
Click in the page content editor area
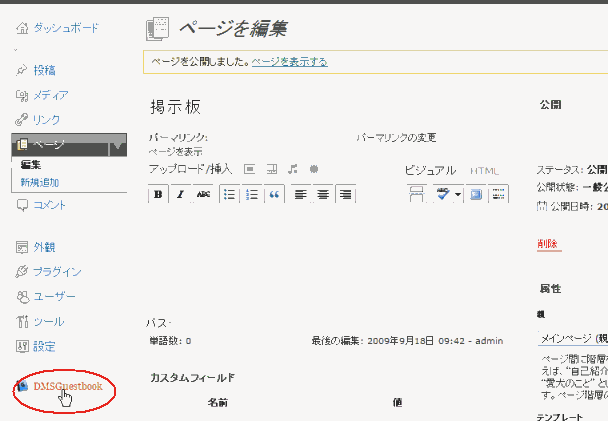tap(328, 260)
